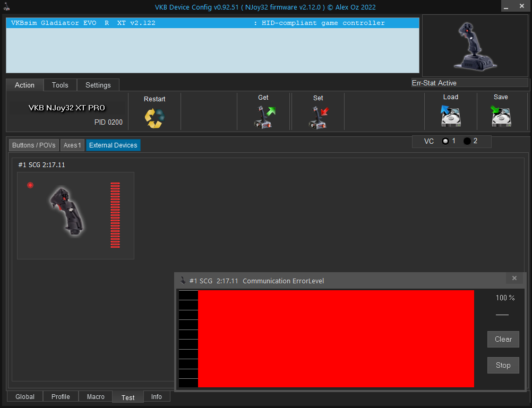Click the #1 SCG 2:17.11 device label
Image resolution: width=532 pixels, height=408 pixels.
point(42,165)
